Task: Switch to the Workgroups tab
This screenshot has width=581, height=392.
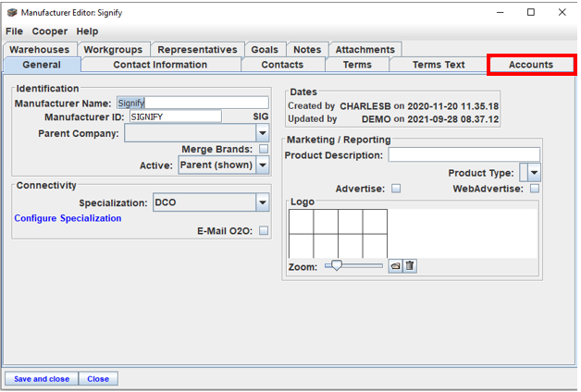Action: point(113,50)
